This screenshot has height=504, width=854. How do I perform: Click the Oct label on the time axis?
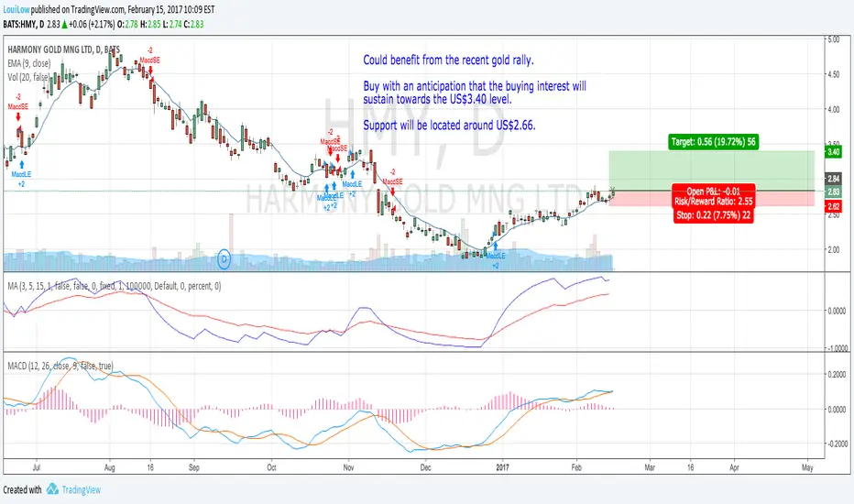tap(272, 467)
